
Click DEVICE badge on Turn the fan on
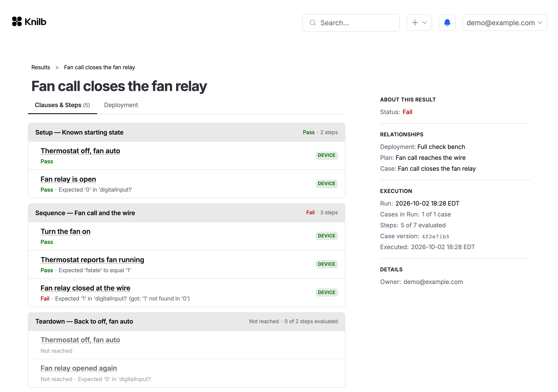(x=326, y=236)
